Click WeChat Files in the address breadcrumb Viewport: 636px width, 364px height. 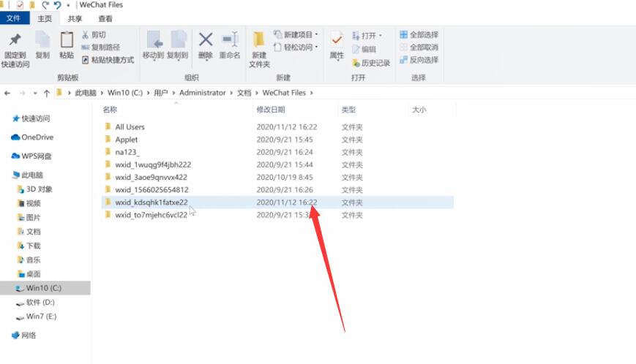click(x=284, y=93)
